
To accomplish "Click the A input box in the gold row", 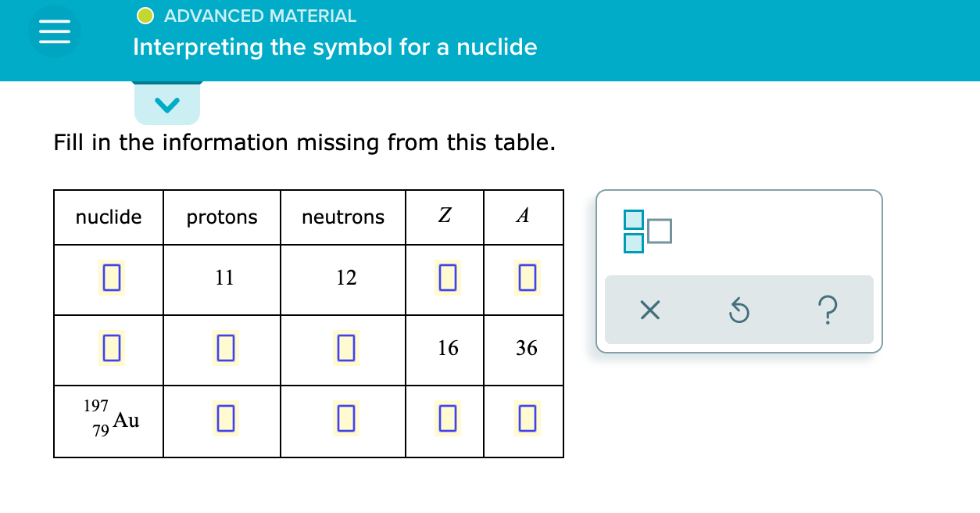I will point(524,418).
